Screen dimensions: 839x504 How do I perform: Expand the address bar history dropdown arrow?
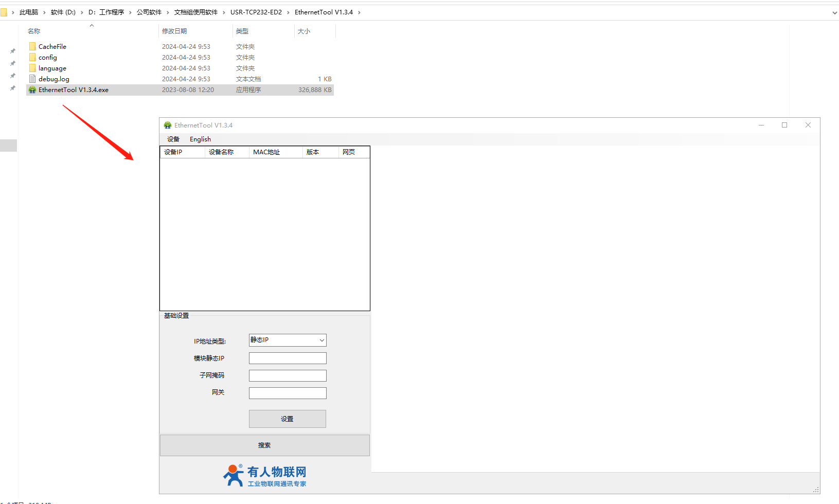pos(834,13)
